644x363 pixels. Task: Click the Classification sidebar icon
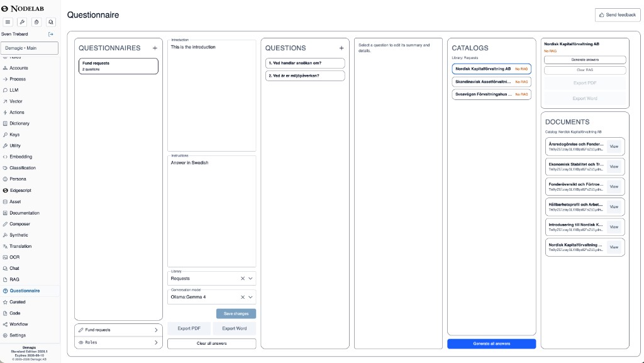(x=5, y=168)
